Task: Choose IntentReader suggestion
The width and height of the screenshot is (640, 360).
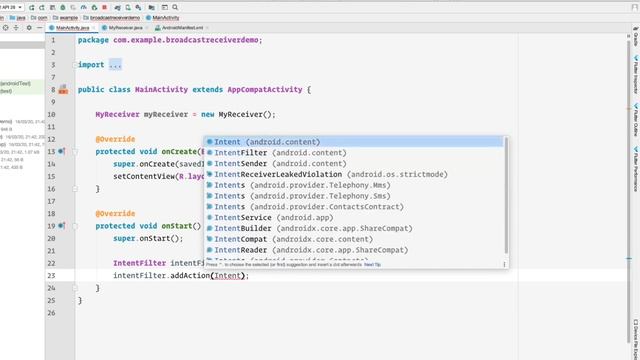Action: (354, 250)
